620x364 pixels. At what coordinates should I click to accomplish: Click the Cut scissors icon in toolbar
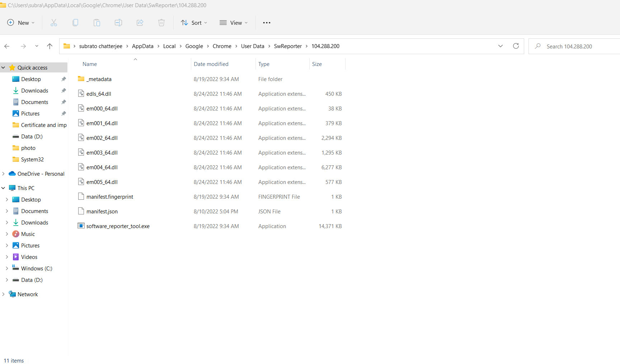click(x=54, y=23)
